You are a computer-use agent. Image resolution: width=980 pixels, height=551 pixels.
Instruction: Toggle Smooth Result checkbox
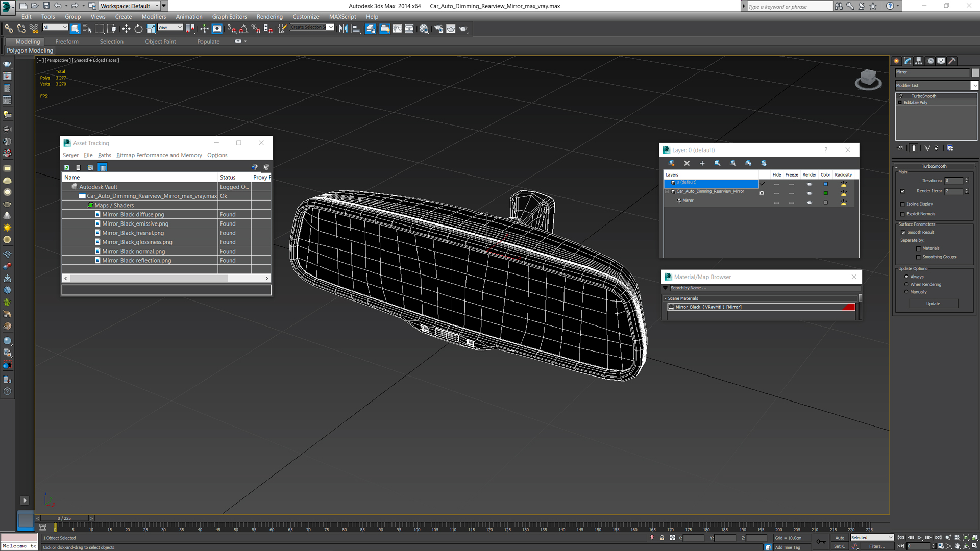click(x=903, y=232)
